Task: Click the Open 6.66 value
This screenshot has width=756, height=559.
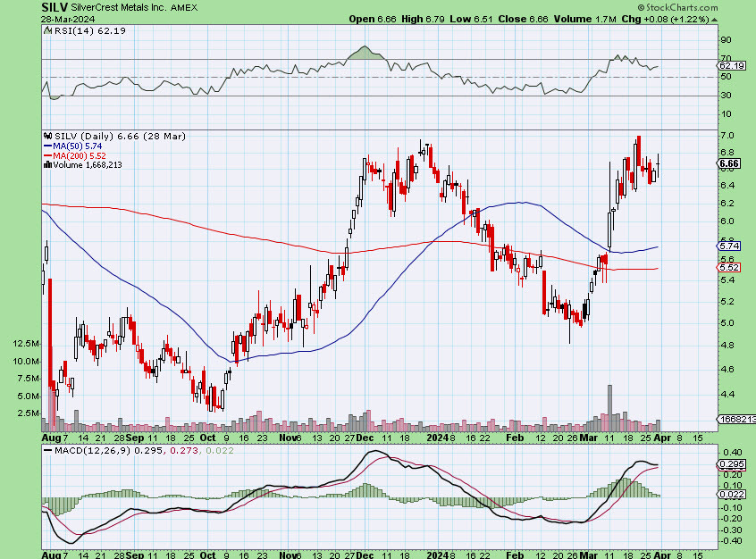Action: (373, 20)
